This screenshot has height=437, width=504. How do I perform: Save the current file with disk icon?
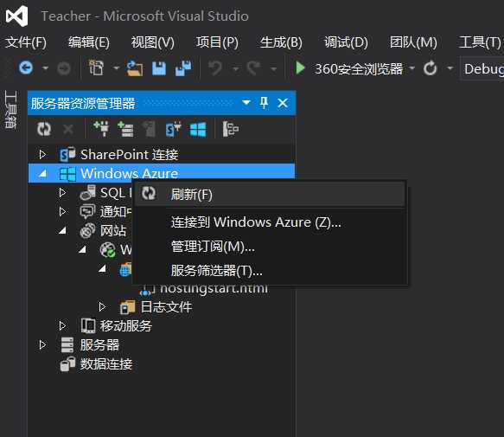[x=159, y=68]
